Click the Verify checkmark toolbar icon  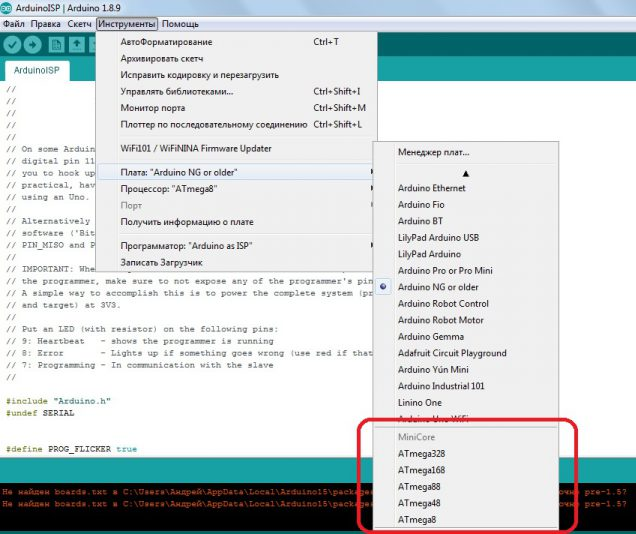(x=12, y=44)
